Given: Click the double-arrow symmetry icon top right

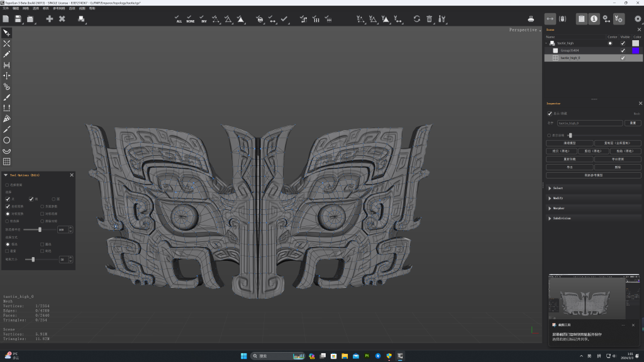Looking at the screenshot, I should (550, 19).
